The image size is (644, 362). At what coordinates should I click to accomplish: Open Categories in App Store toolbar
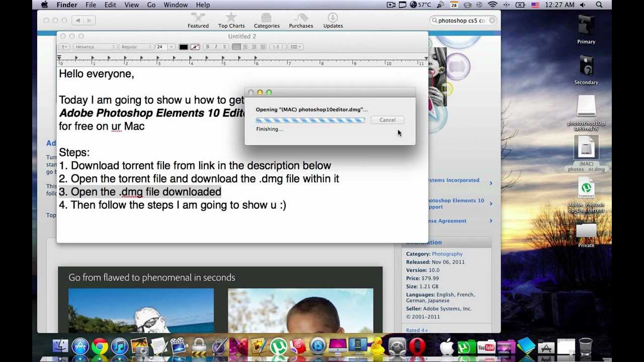(x=267, y=21)
